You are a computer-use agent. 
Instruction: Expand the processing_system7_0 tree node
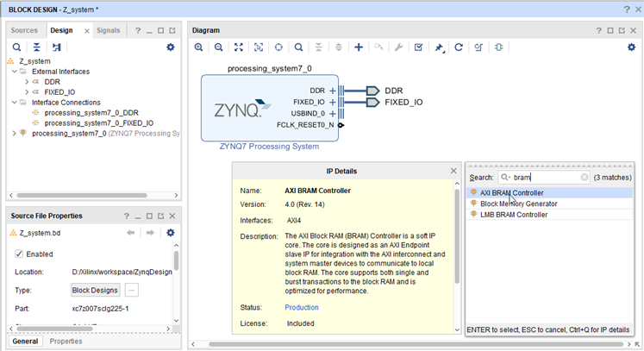14,134
